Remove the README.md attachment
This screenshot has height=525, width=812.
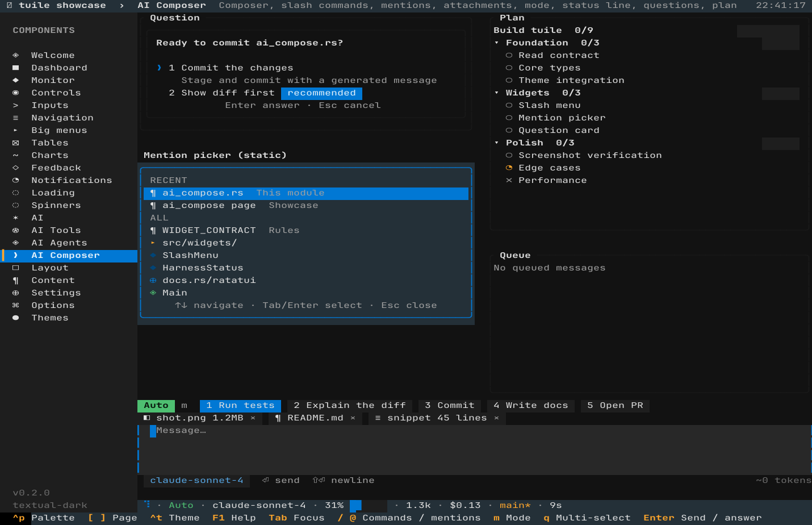click(x=353, y=418)
